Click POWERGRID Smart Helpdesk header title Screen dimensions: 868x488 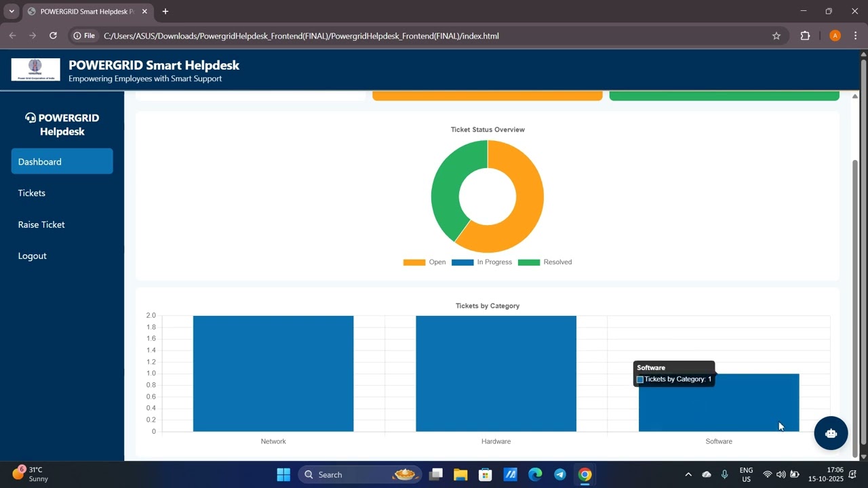[x=154, y=65]
